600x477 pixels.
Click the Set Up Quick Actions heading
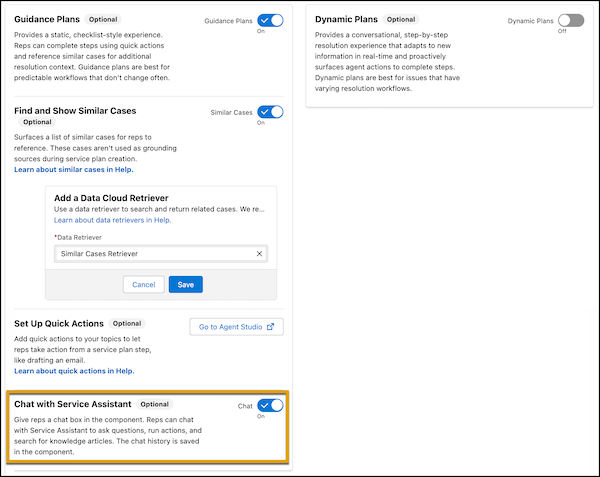[59, 324]
